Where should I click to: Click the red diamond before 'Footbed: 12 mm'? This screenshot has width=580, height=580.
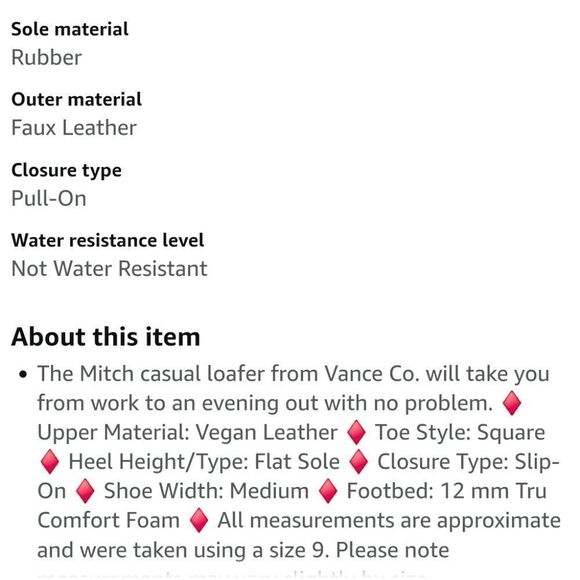[x=328, y=491]
